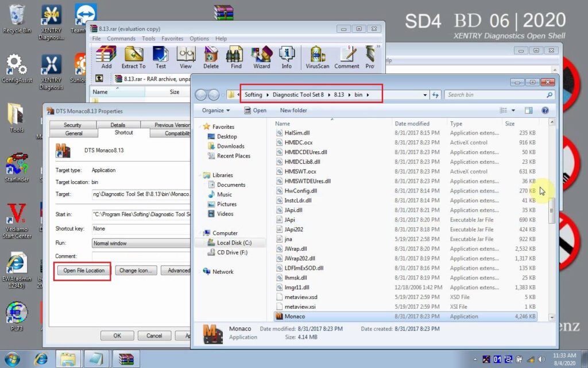The height and width of the screenshot is (368, 588).
Task: Open the Organize dropdown menu
Action: (216, 110)
